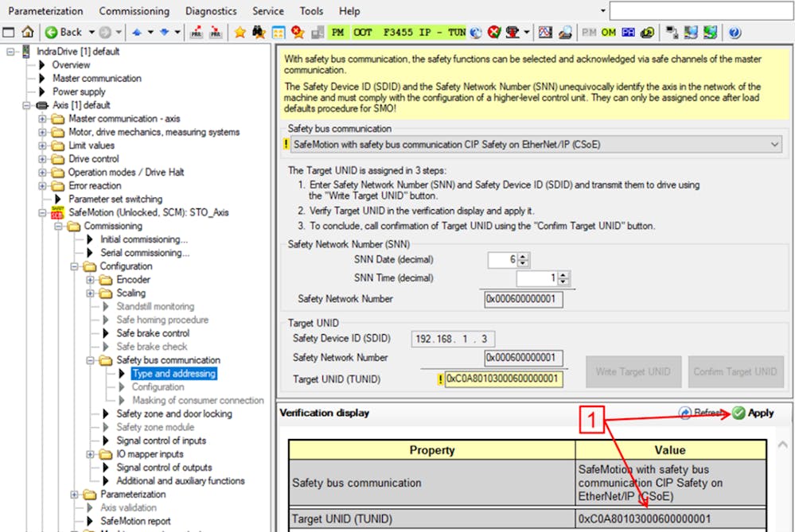Viewport: 795px width, 532px height.
Task: Click the greyed Forward arrow icon
Action: click(105, 33)
